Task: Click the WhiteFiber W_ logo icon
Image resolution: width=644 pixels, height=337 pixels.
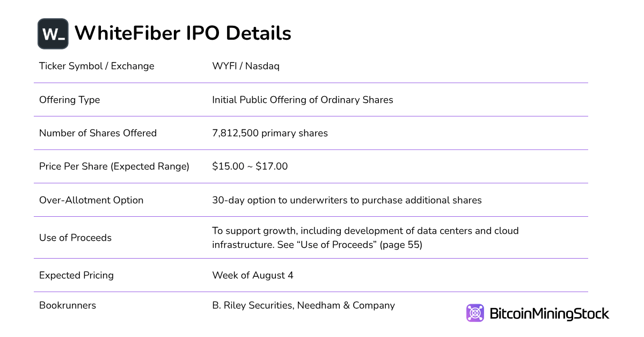Action: click(x=53, y=34)
